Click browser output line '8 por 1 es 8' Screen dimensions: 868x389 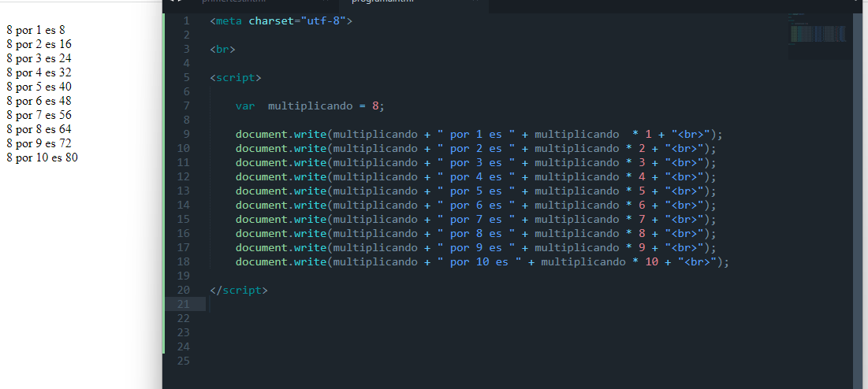[x=36, y=31]
